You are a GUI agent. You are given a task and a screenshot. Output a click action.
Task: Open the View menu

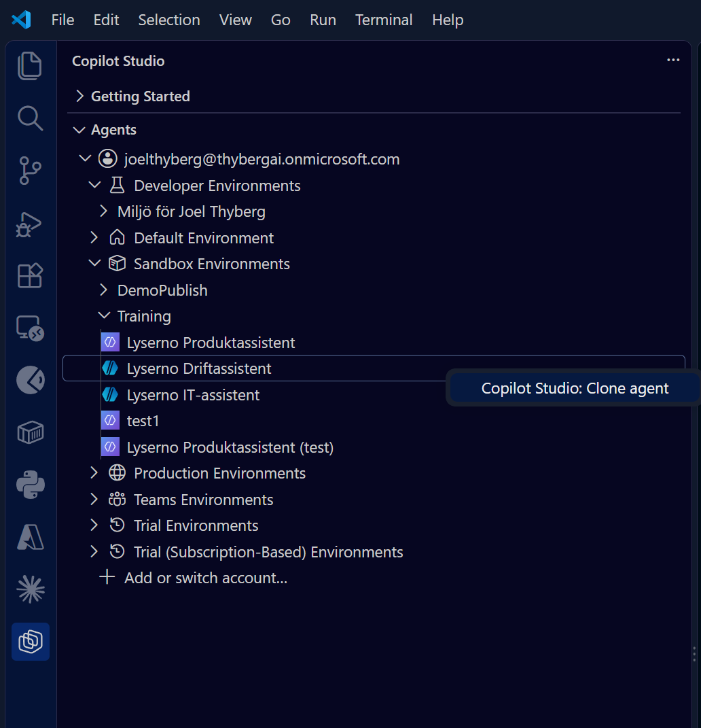point(235,20)
